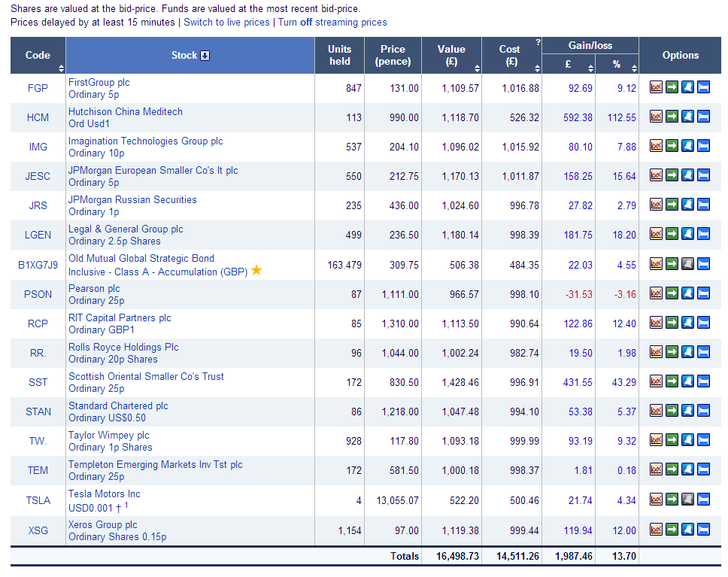Click the green arrow for RIT Capital Partners
The width and height of the screenshot is (728, 577).
672,323
